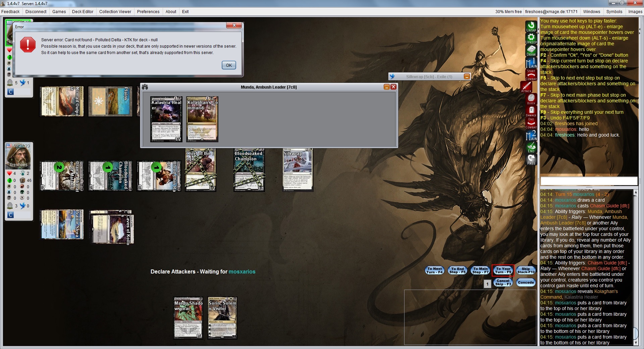Click Skip Stack F10 button

526,270
